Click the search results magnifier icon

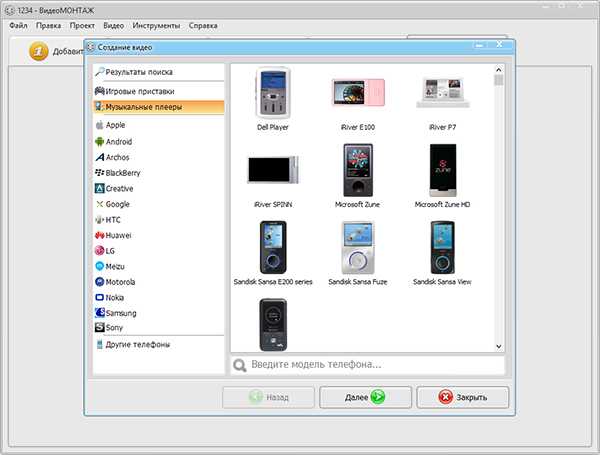[x=99, y=72]
